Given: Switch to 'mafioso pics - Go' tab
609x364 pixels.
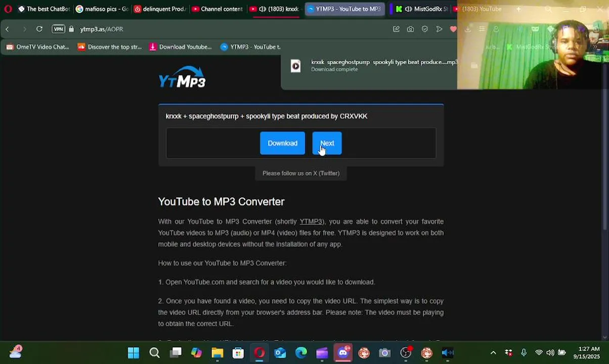Looking at the screenshot, I should (102, 9).
